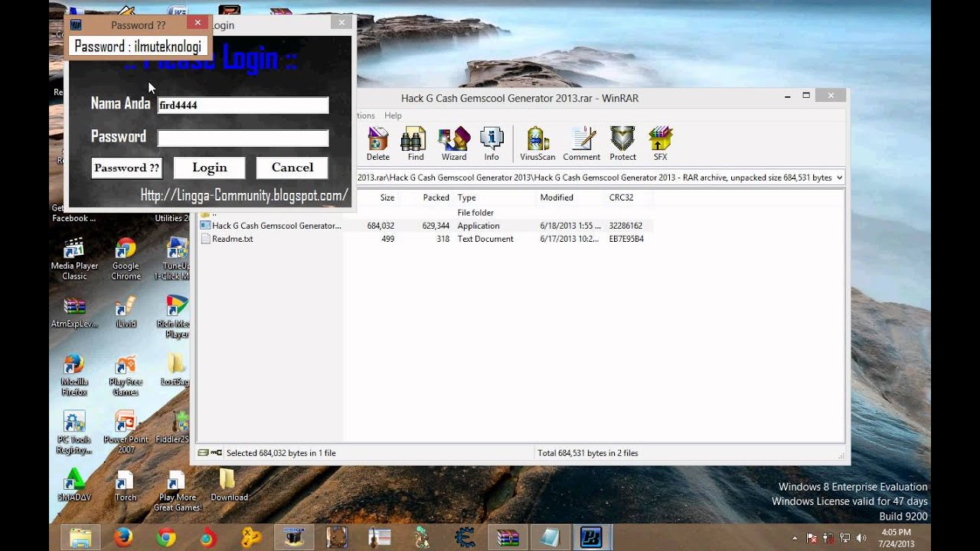Create an SFX self-extracting archive
Screen dimensions: 980x551
click(x=660, y=144)
